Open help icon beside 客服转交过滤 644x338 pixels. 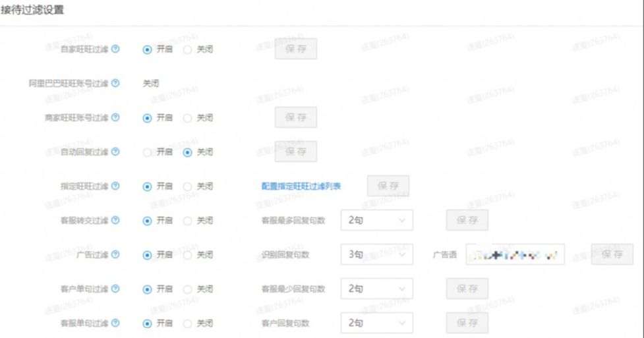point(116,220)
